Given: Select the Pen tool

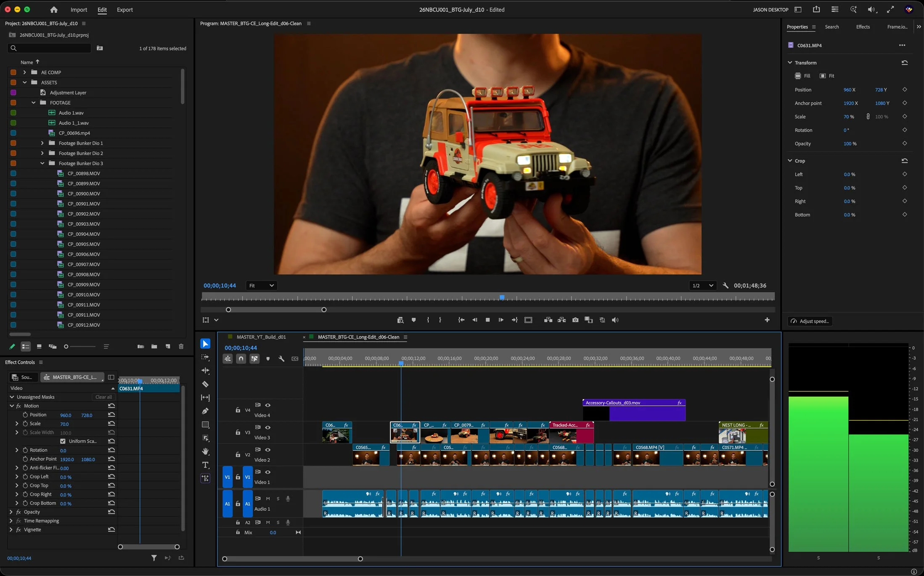Looking at the screenshot, I should pyautogui.click(x=205, y=411).
